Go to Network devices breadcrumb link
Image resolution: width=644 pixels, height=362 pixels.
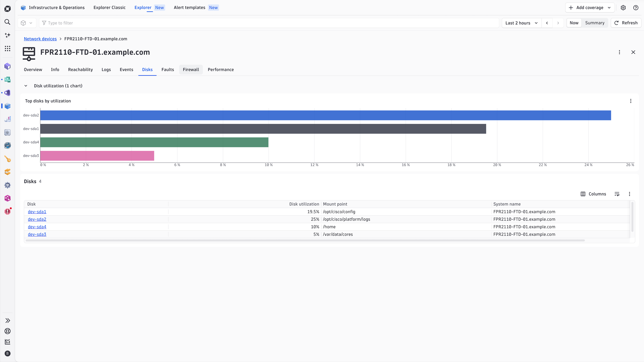(x=40, y=39)
